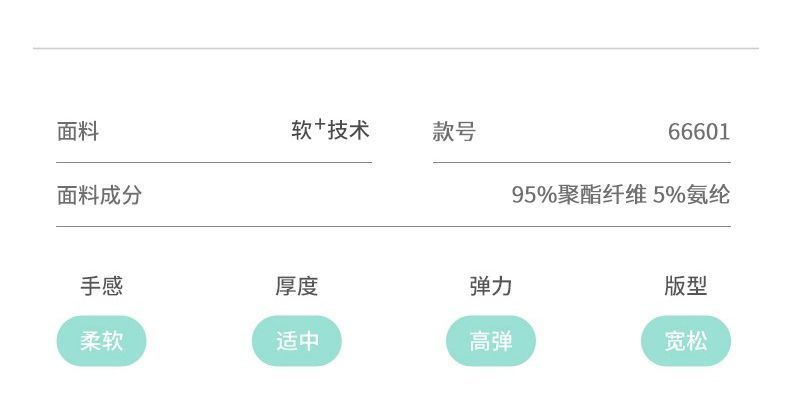Click the top gray separator line
Viewport: 790px width, 406px height.
click(x=396, y=48)
